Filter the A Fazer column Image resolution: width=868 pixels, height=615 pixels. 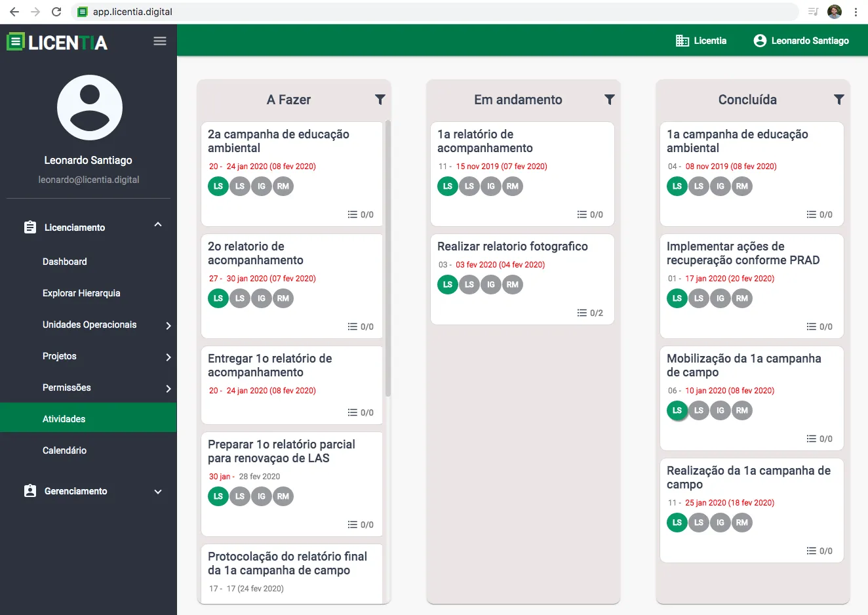click(380, 100)
